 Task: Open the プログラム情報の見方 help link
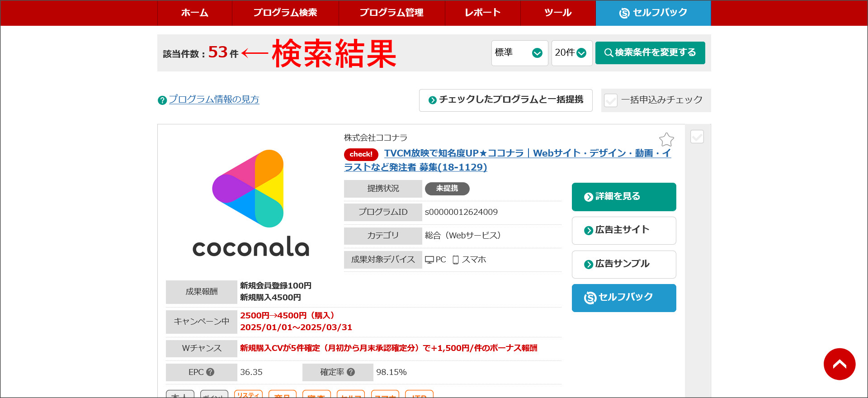point(214,99)
